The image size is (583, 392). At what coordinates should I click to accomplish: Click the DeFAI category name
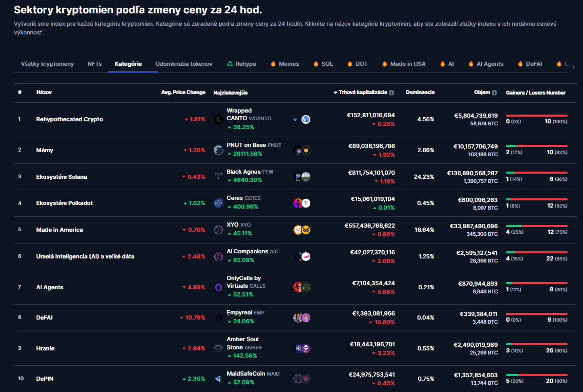(x=45, y=318)
